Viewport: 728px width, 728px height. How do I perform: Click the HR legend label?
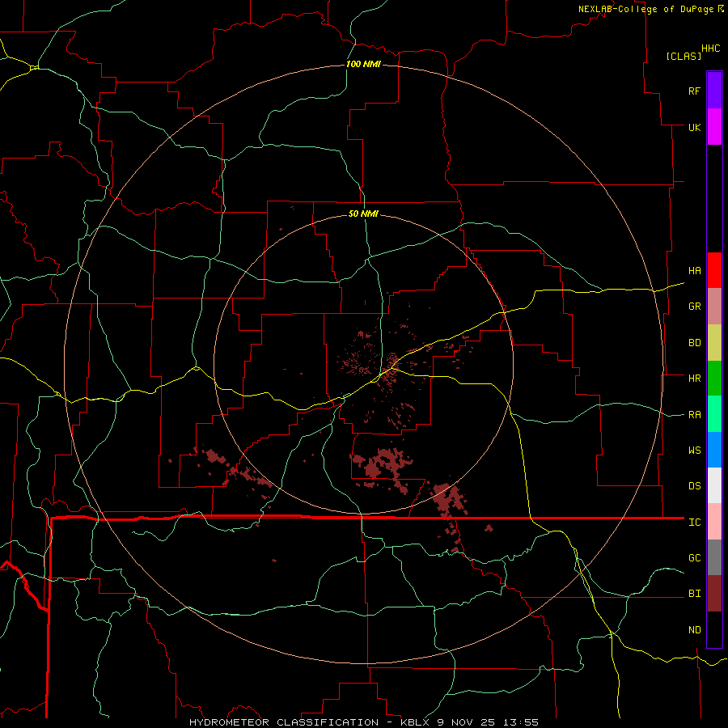[694, 379]
